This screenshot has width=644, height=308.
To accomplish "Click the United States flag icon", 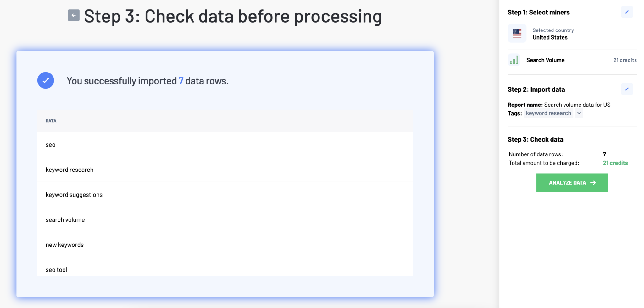I will pyautogui.click(x=517, y=33).
